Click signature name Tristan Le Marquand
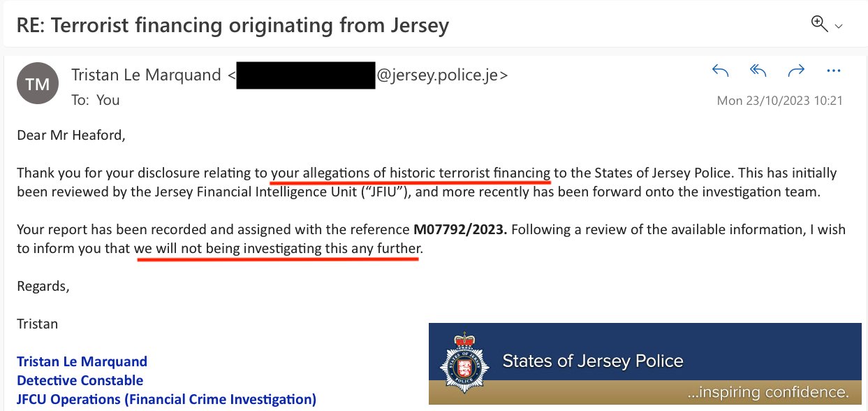 82,361
